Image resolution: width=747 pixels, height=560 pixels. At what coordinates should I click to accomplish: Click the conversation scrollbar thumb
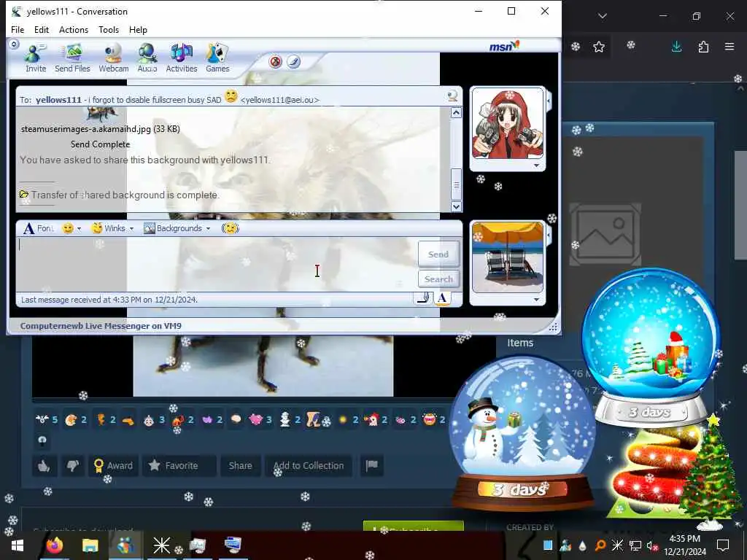456,184
